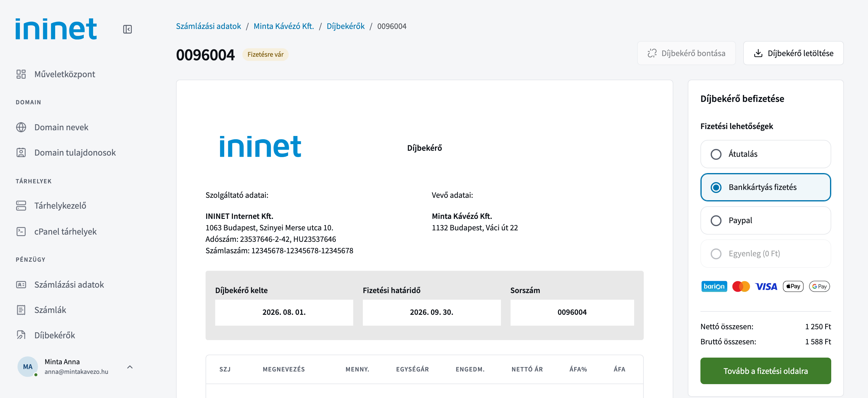Click the cPanel tárhelyek terminal icon
This screenshot has height=398, width=868.
[x=21, y=232]
